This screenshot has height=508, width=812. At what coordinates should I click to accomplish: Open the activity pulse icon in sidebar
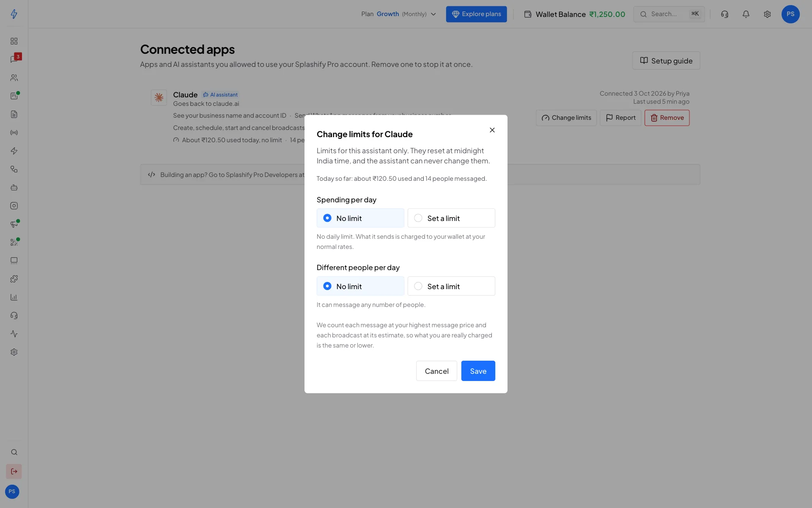click(14, 334)
